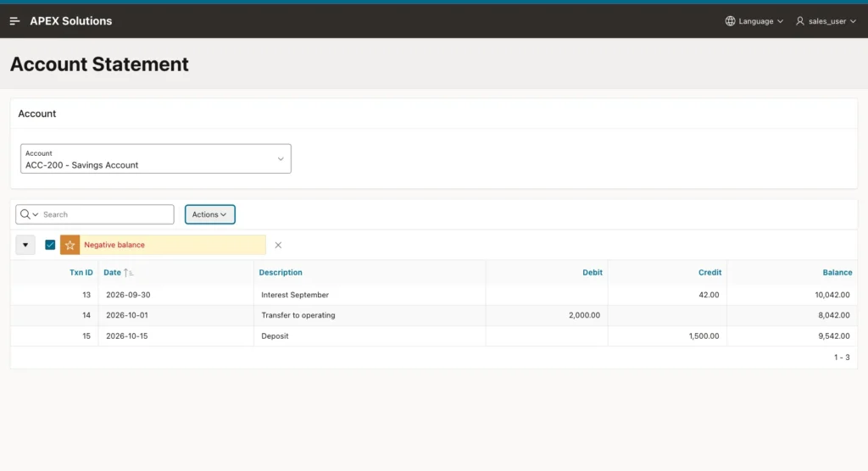Click into the Search field
Image resolution: width=868 pixels, height=471 pixels.
tap(107, 214)
